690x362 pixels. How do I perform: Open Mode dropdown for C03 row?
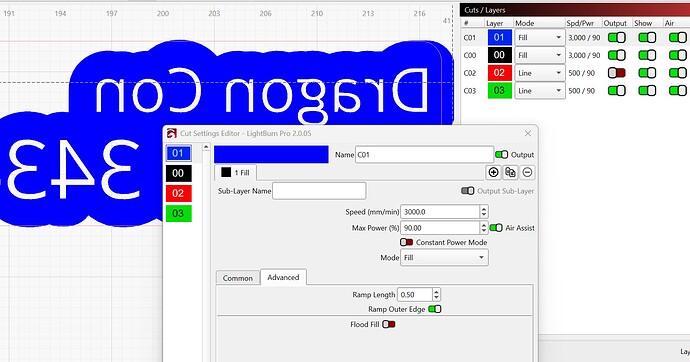point(540,91)
